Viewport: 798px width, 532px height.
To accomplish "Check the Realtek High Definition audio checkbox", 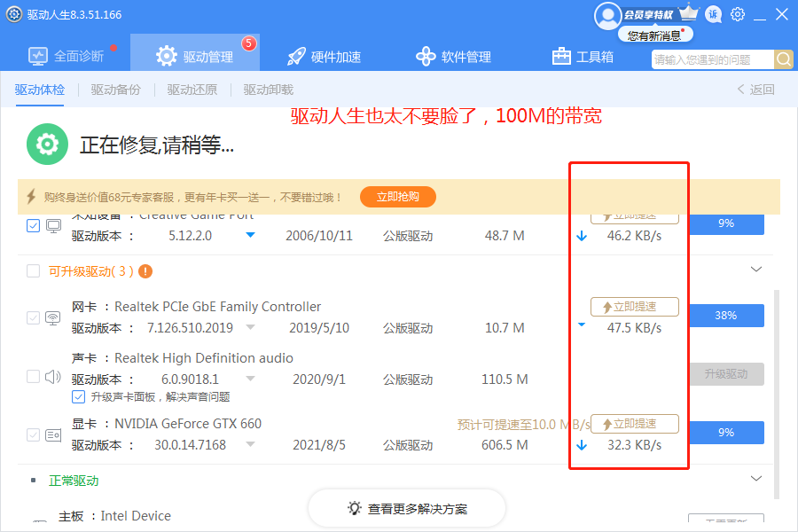I will (33, 377).
